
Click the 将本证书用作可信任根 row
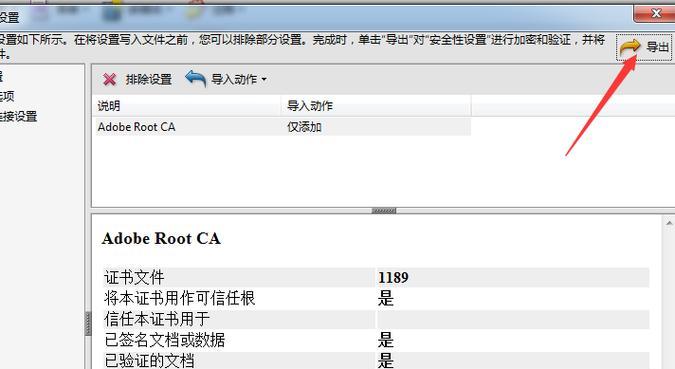376,298
